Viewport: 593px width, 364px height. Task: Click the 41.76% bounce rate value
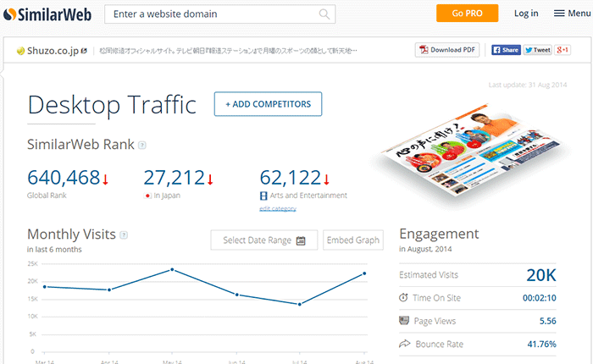(541, 344)
